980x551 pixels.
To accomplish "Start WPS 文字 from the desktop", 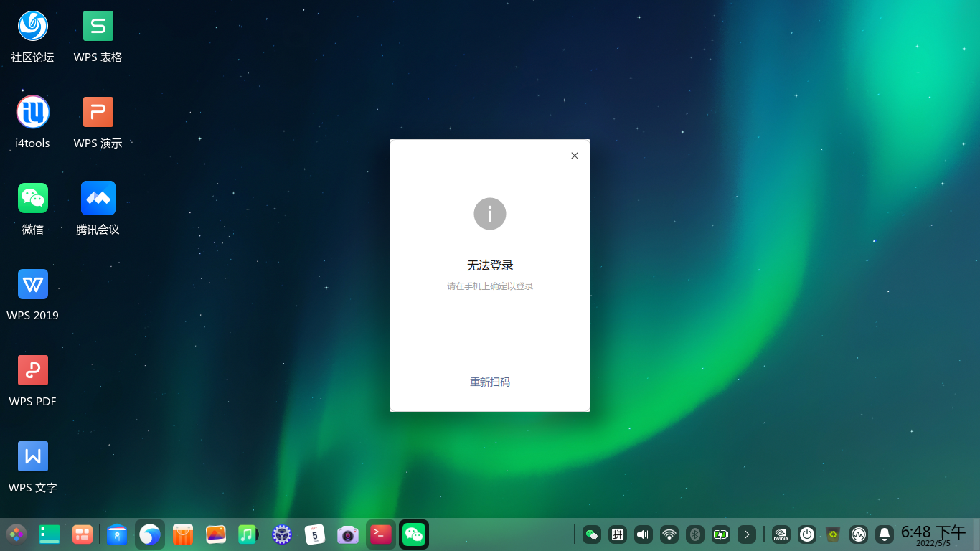I will [x=32, y=456].
